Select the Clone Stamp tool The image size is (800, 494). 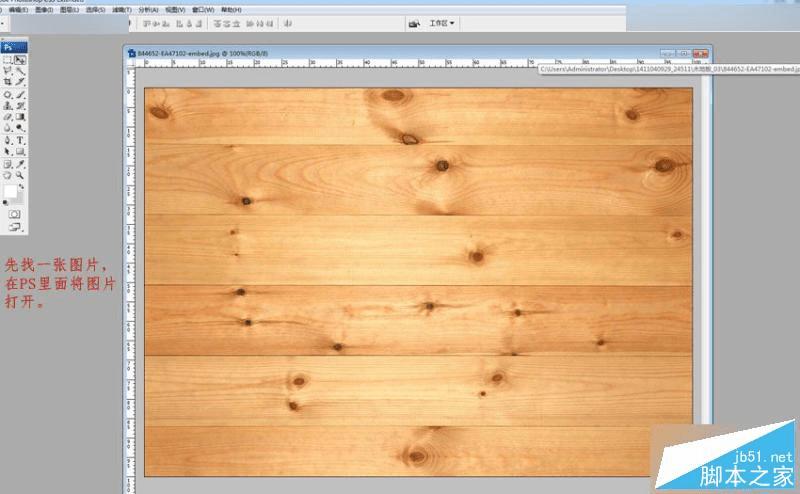click(8, 106)
